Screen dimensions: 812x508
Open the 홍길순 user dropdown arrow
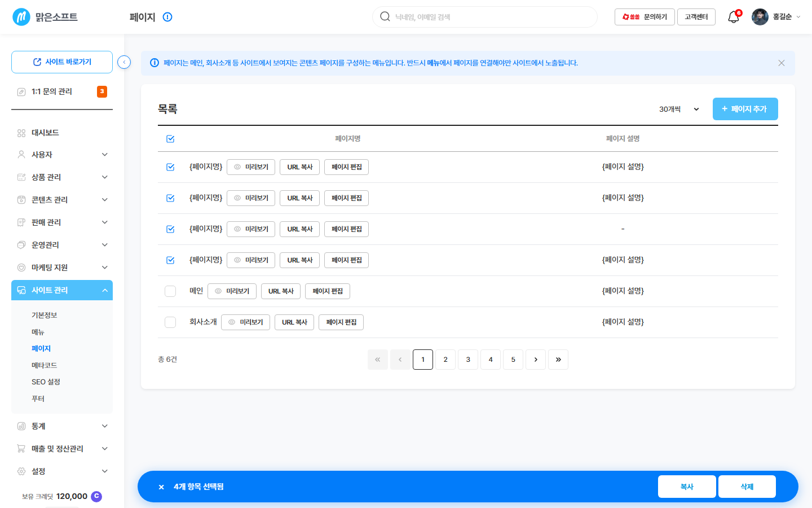point(798,17)
